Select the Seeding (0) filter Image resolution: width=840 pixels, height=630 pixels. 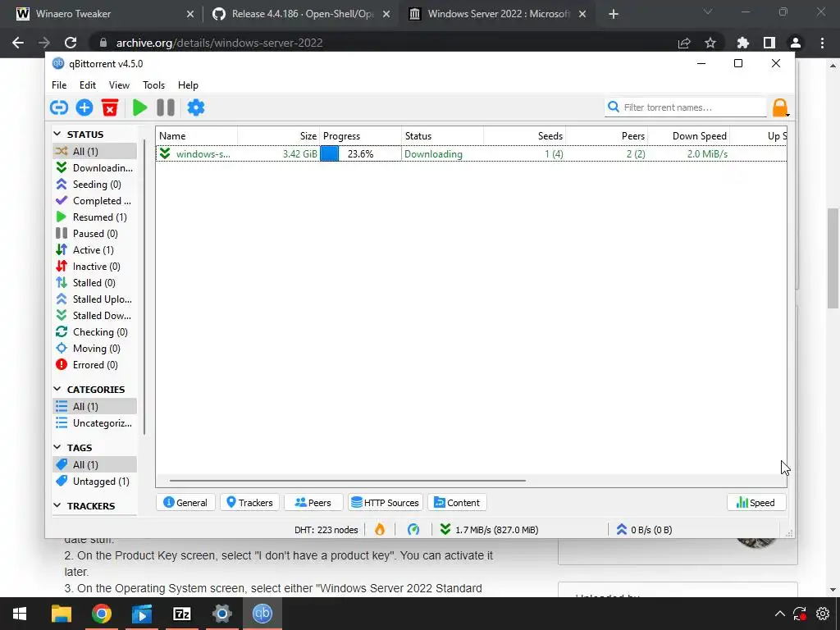[x=95, y=185]
